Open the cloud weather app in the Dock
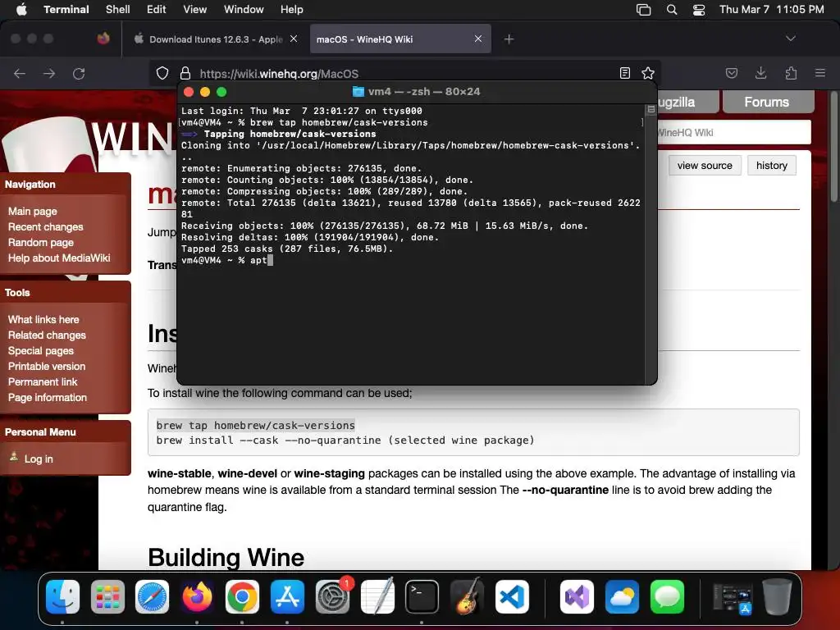This screenshot has width=840, height=630. (x=622, y=596)
